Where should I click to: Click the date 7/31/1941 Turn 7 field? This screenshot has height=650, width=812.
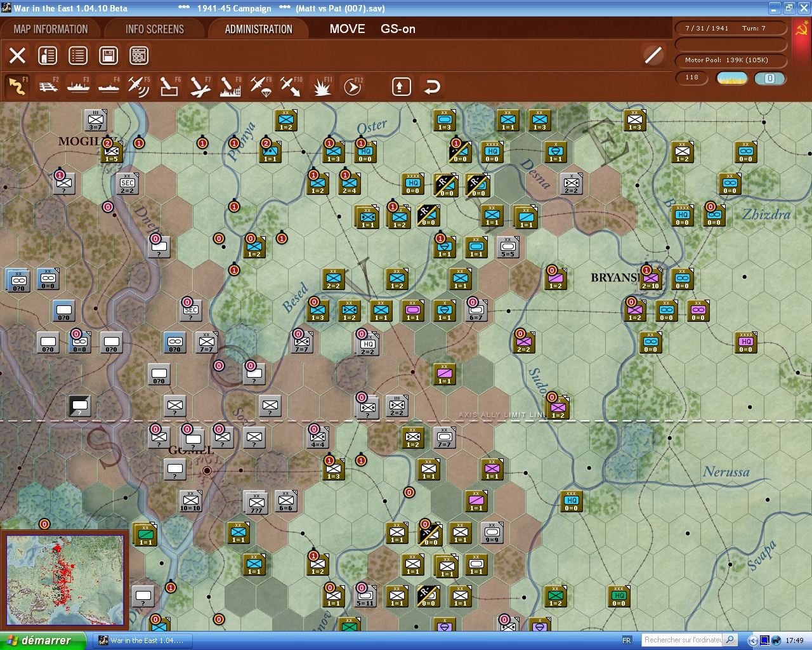point(730,28)
